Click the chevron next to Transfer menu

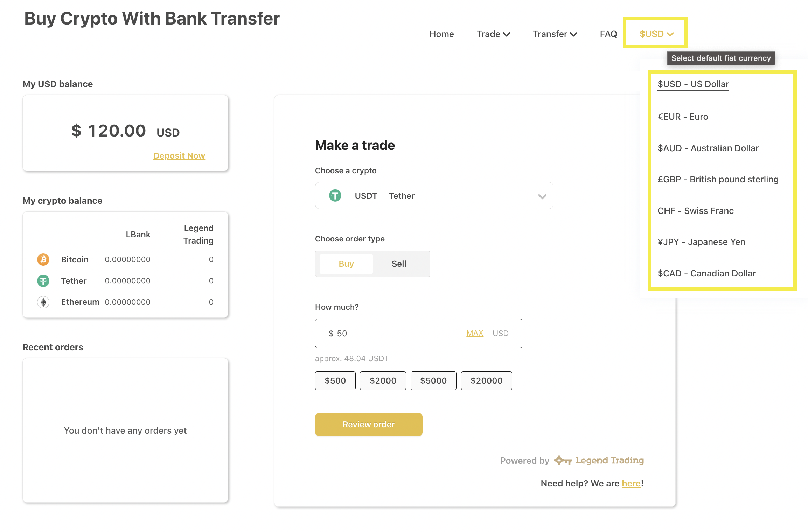tap(573, 34)
